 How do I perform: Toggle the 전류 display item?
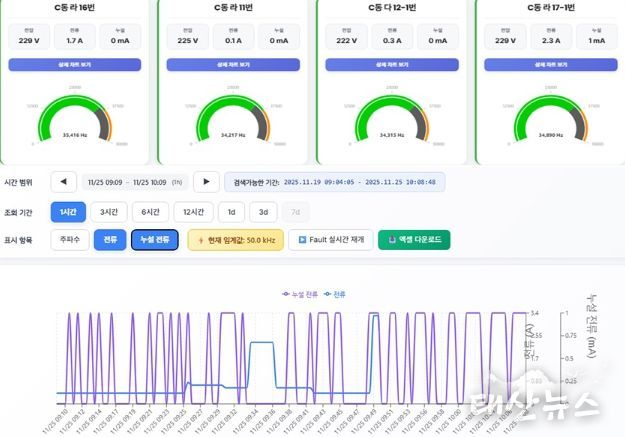pos(109,240)
